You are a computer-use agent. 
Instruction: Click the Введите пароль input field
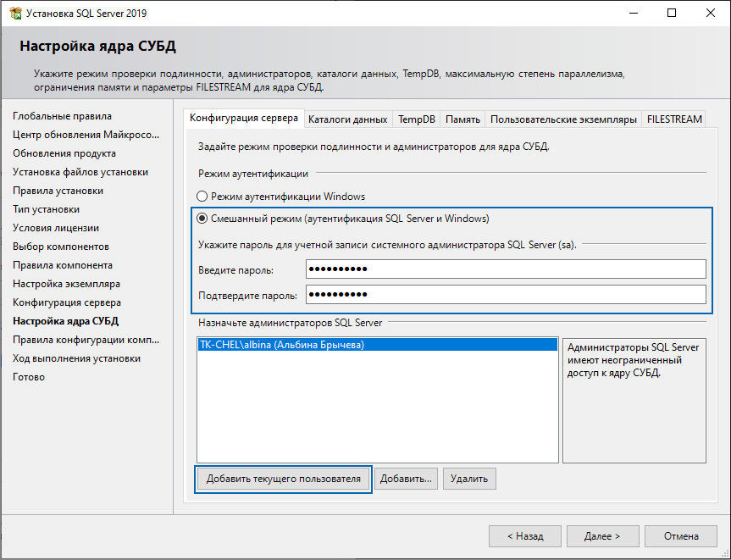coord(506,269)
